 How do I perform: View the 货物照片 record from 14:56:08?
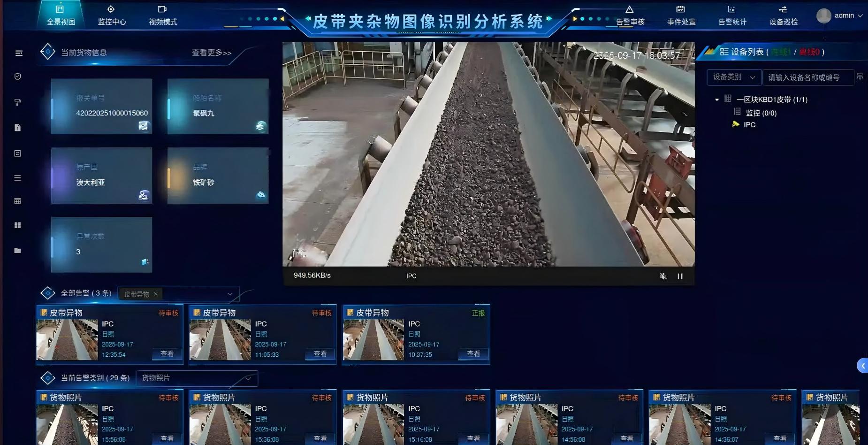pos(627,439)
